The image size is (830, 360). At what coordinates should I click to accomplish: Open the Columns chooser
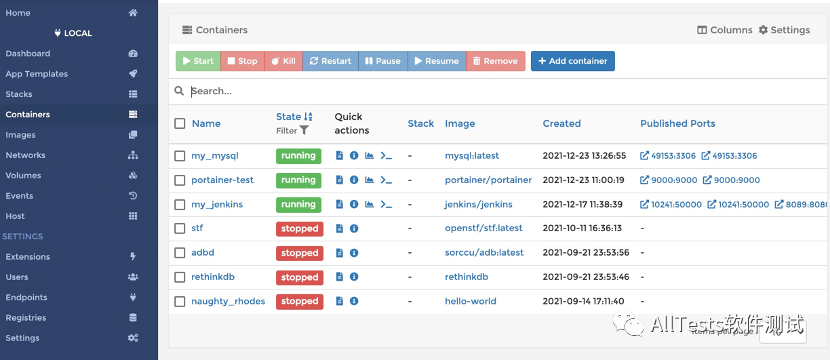pyautogui.click(x=725, y=30)
